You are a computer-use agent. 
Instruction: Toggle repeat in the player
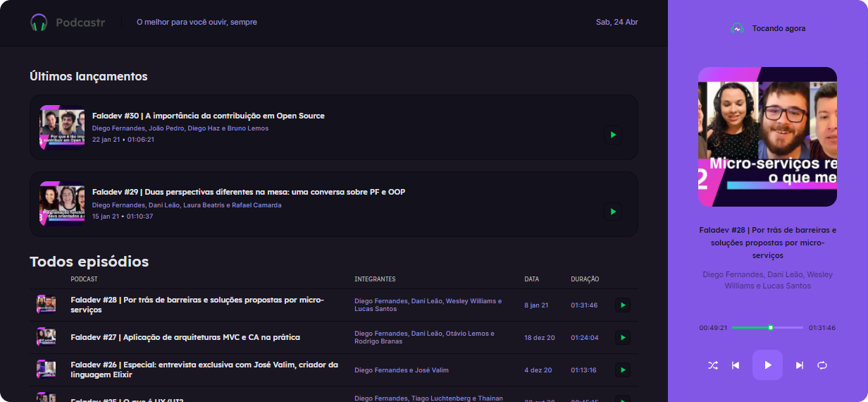point(822,365)
